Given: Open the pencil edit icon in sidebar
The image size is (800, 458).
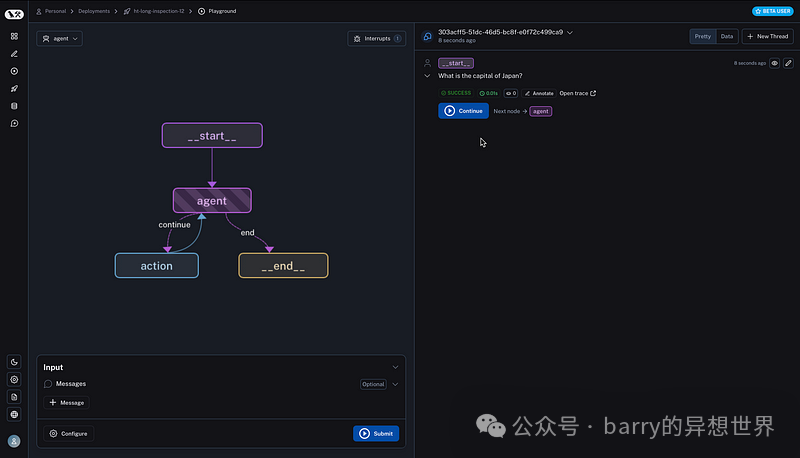Looking at the screenshot, I should click(14, 54).
